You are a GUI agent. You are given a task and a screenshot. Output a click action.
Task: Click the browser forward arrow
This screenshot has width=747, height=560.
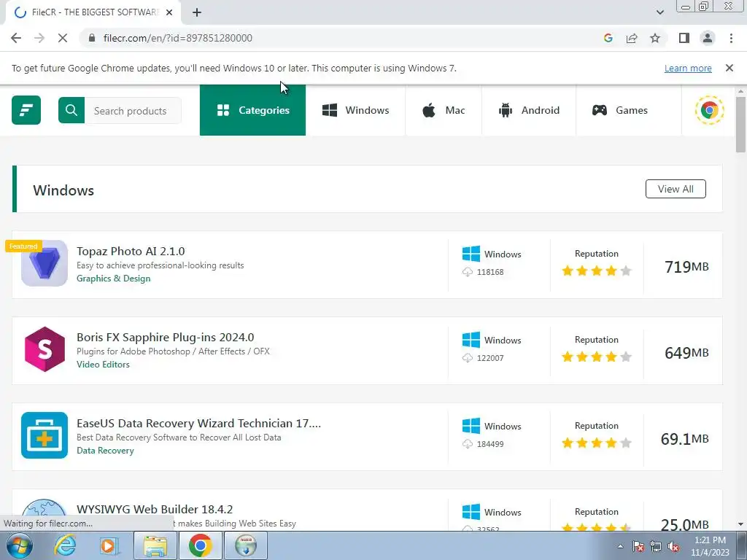click(39, 38)
